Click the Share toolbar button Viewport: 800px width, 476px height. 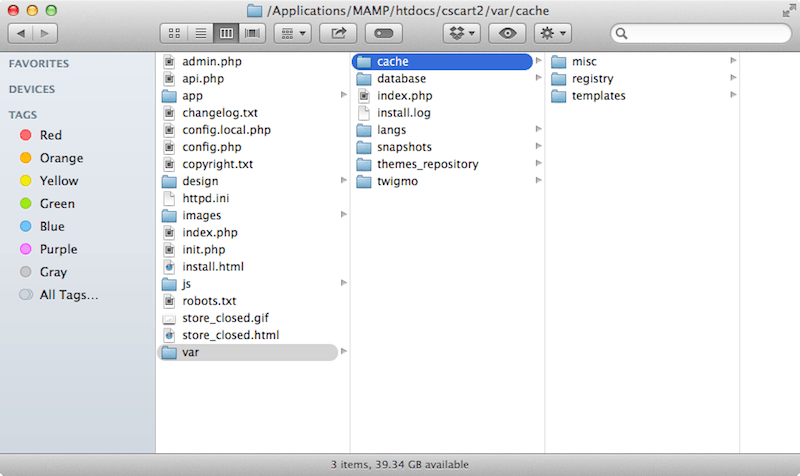coord(337,33)
